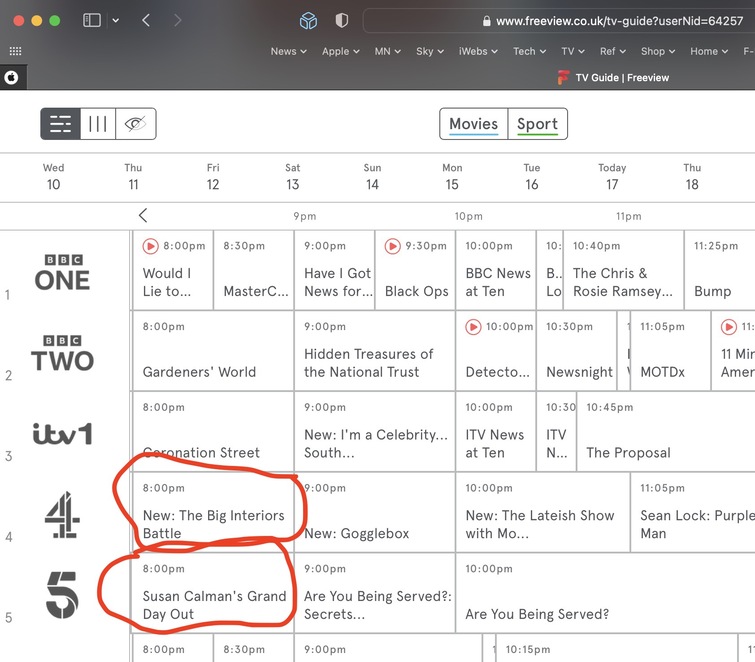Viewport: 755px width, 662px height.
Task: Open the privacy shield icon
Action: point(341,20)
